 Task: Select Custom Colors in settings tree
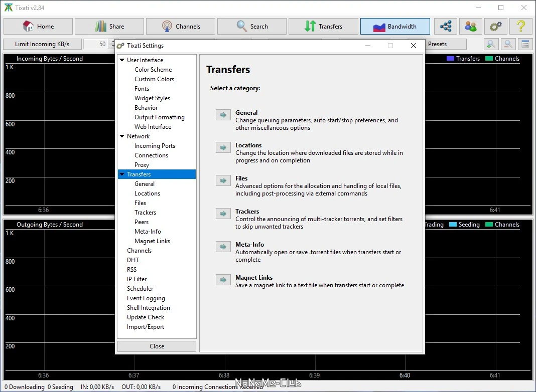pyautogui.click(x=154, y=79)
